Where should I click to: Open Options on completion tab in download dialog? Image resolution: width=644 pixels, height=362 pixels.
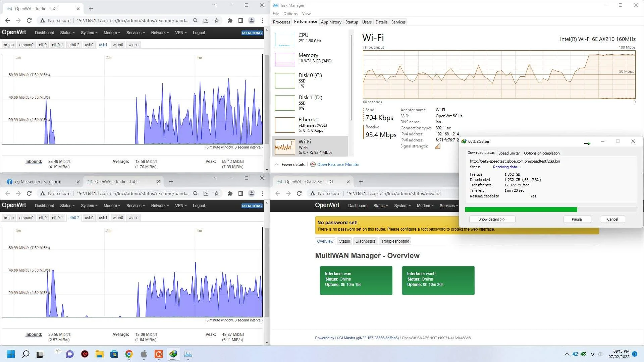click(x=541, y=153)
